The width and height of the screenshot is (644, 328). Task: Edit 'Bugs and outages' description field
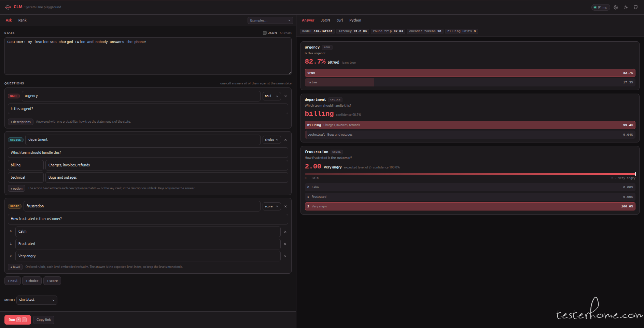pyautogui.click(x=167, y=178)
